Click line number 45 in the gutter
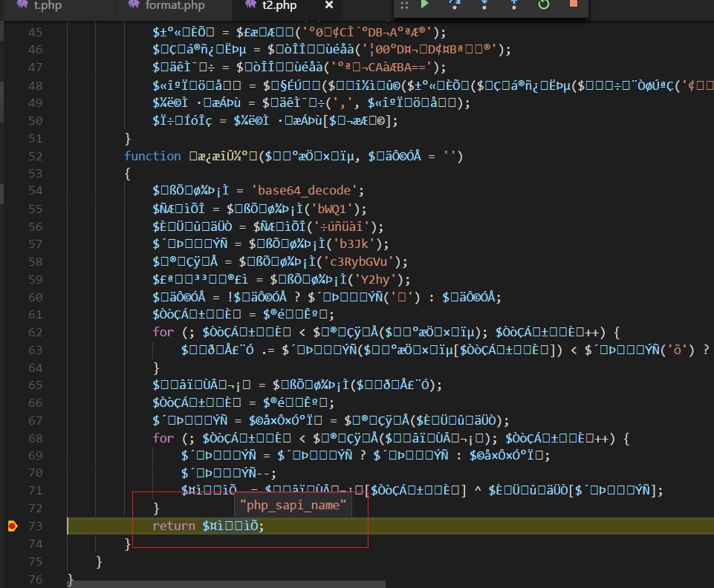714x588 pixels. click(35, 33)
